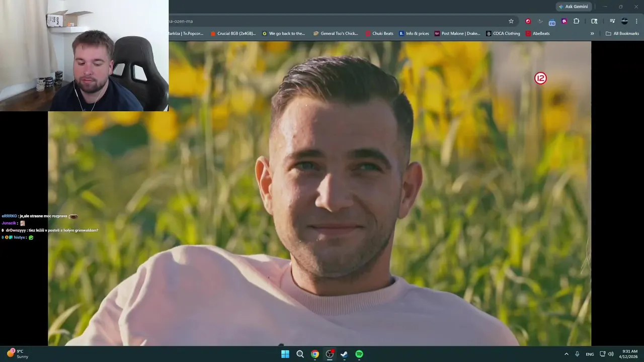This screenshot has height=362, width=644.
Task: Open the Crucial 8GB (2x4GB) bookmark
Action: point(232,34)
